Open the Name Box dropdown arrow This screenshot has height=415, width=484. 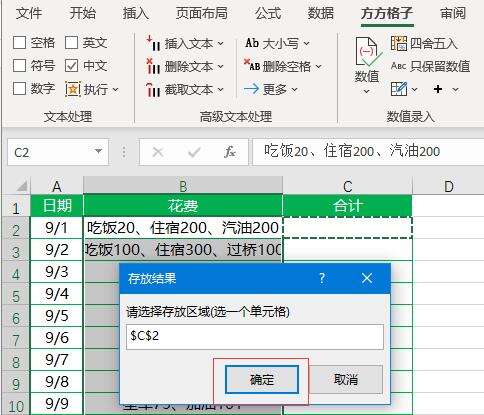98,151
